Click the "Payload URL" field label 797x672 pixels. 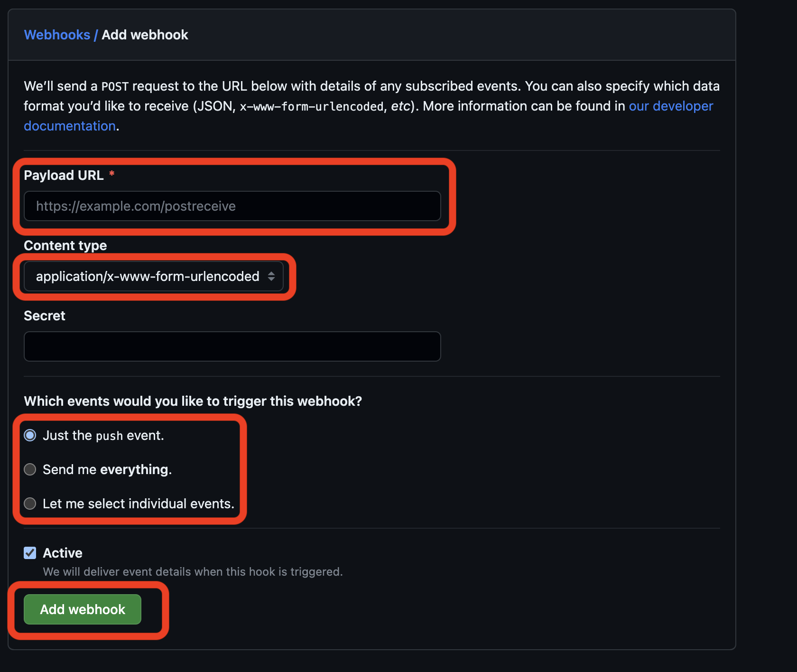coord(64,175)
